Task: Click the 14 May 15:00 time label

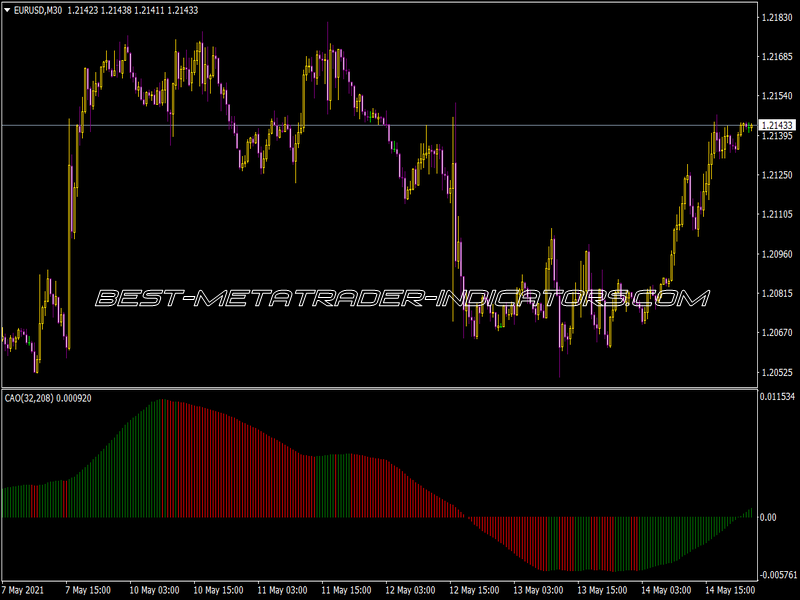Action: tap(730, 590)
